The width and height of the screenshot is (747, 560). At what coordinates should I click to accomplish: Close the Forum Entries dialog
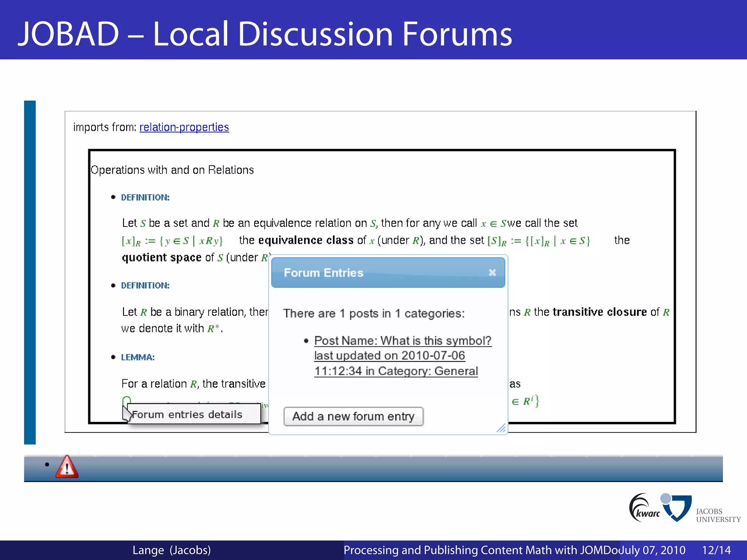click(492, 272)
